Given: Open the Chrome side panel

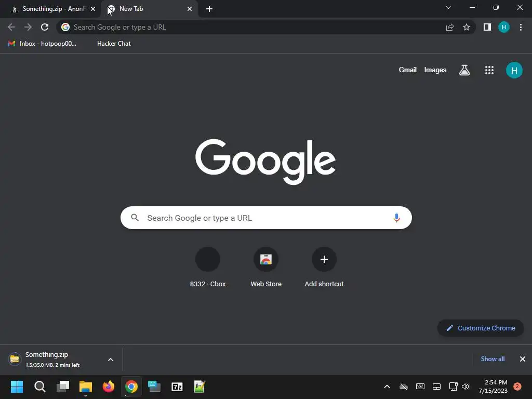Looking at the screenshot, I should pyautogui.click(x=487, y=27).
